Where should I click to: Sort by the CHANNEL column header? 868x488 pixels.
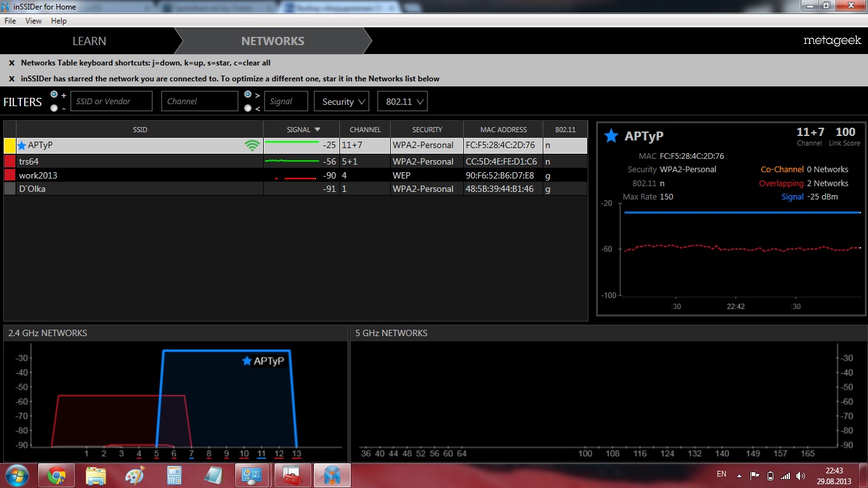pyautogui.click(x=365, y=130)
